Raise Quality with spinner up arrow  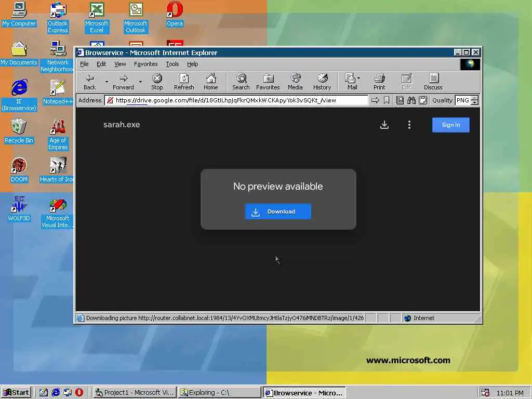click(475, 98)
